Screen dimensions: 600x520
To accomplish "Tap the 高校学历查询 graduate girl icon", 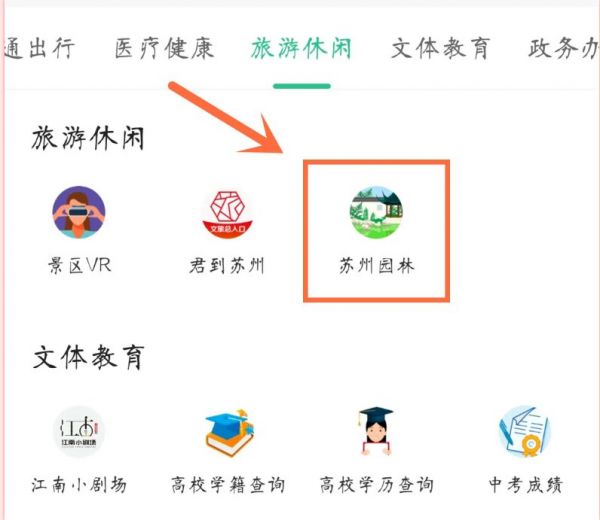I will (x=376, y=431).
